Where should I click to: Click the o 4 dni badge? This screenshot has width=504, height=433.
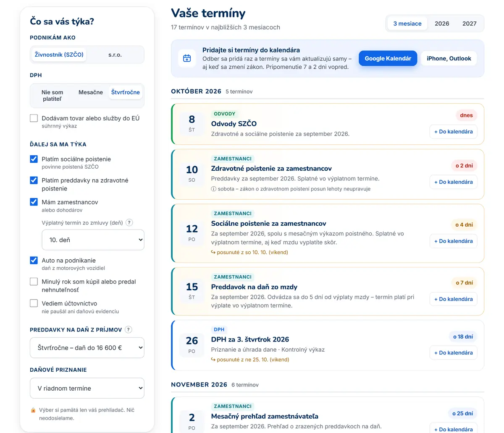pos(464,225)
